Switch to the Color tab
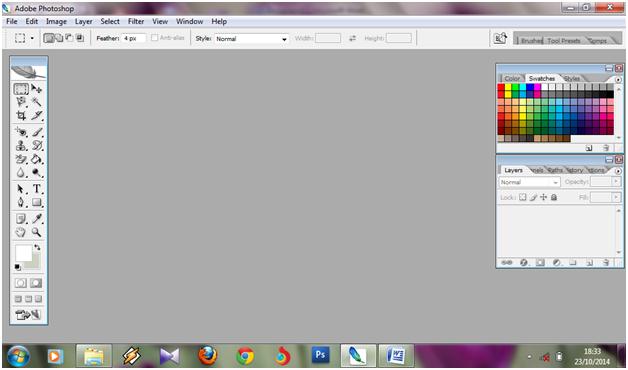The width and height of the screenshot is (628, 370). click(511, 78)
